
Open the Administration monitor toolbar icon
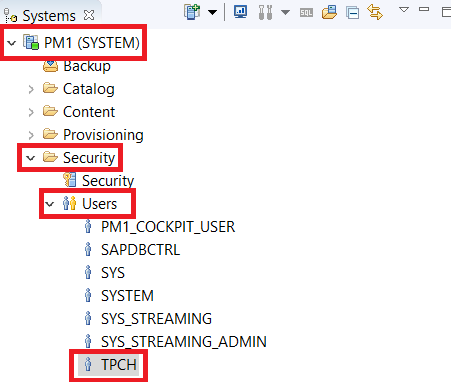pos(240,12)
